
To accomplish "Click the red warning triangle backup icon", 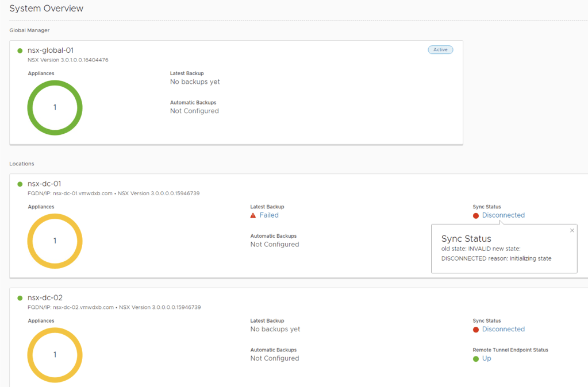I will tap(253, 215).
